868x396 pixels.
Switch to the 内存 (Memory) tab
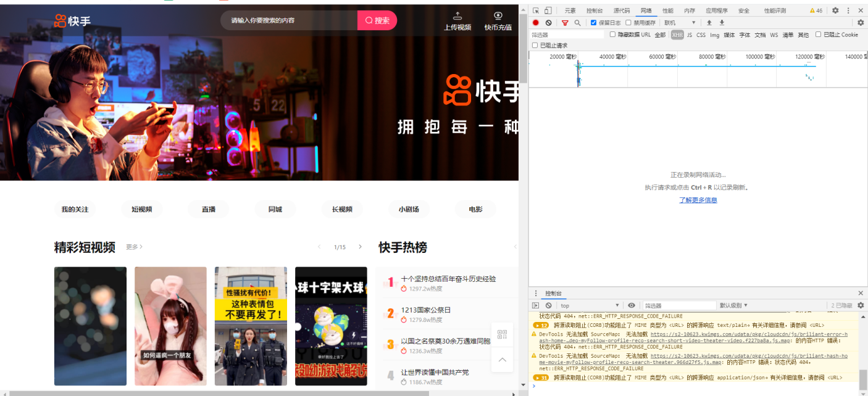pos(690,10)
